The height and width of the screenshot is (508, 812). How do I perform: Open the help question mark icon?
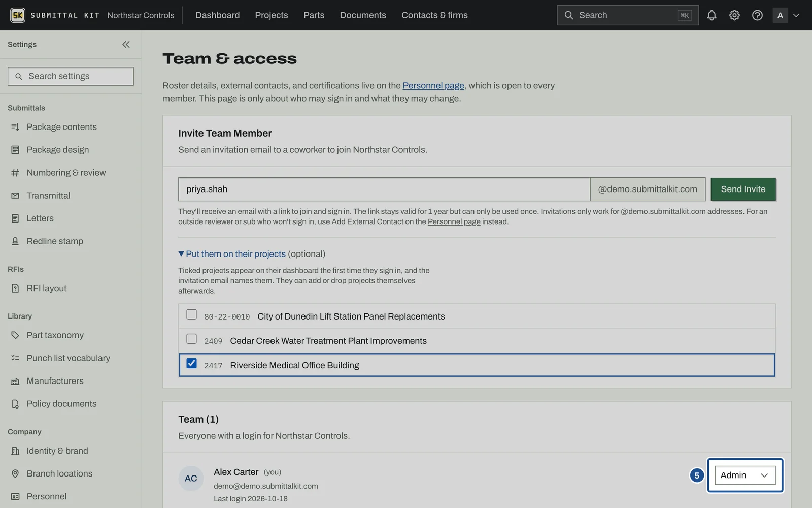pos(757,15)
